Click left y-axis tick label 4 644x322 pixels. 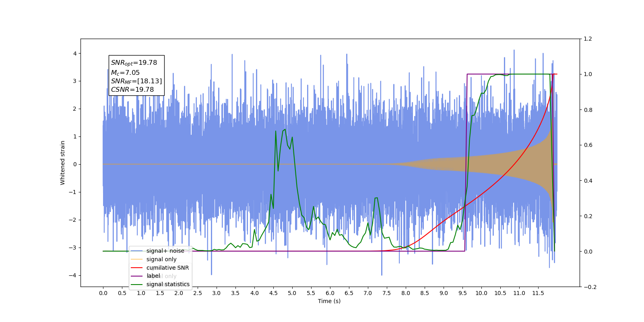(x=74, y=54)
